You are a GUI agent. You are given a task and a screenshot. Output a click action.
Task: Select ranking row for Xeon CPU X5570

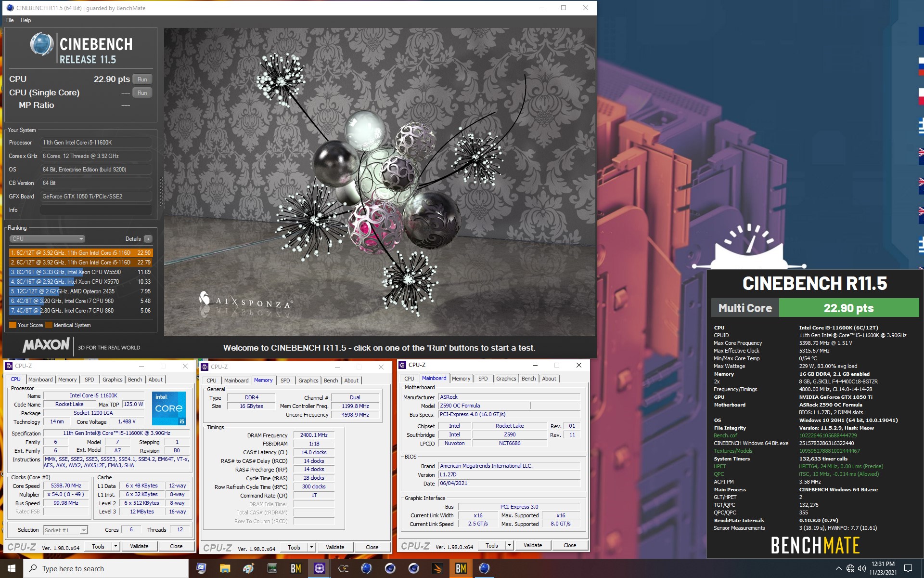[x=81, y=281]
